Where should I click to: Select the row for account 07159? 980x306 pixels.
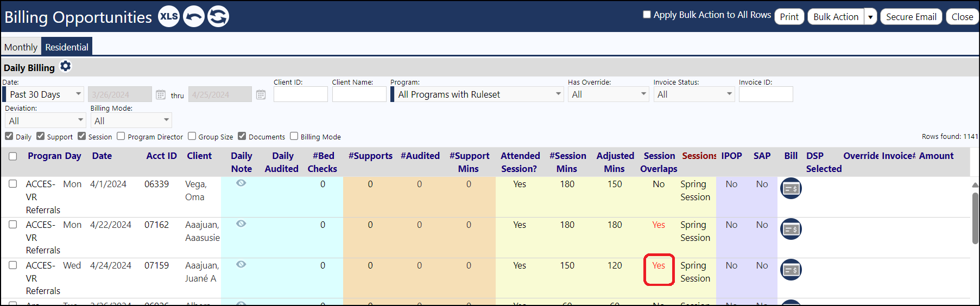point(13,265)
